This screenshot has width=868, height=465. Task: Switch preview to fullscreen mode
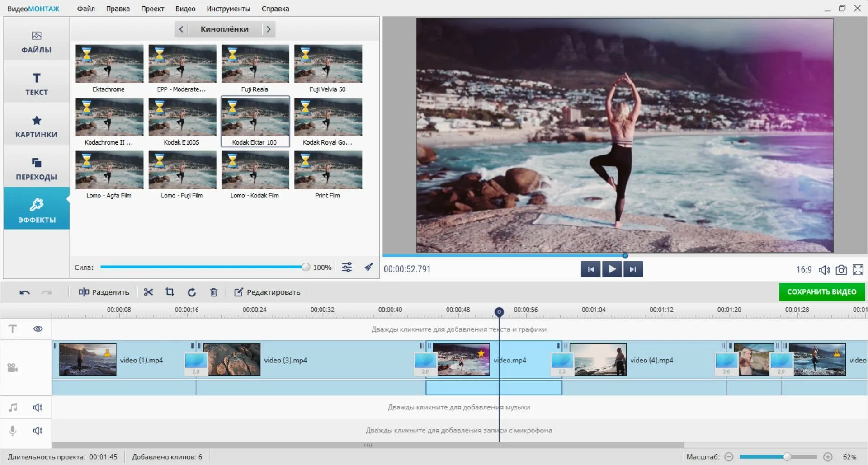click(858, 270)
